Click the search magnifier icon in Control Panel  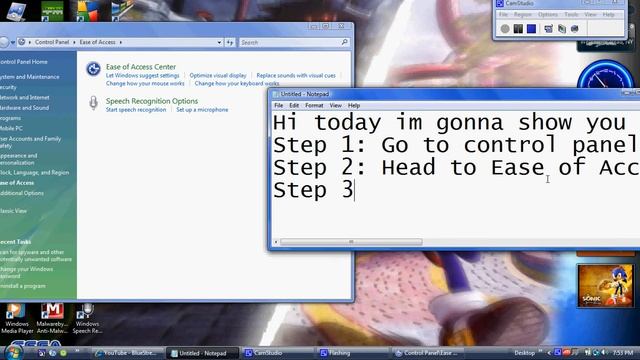(x=344, y=42)
